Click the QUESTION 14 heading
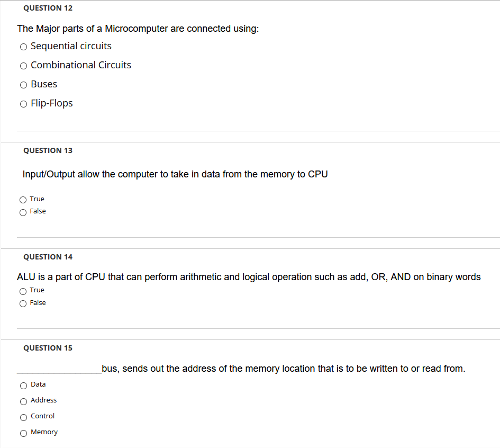 (48, 257)
